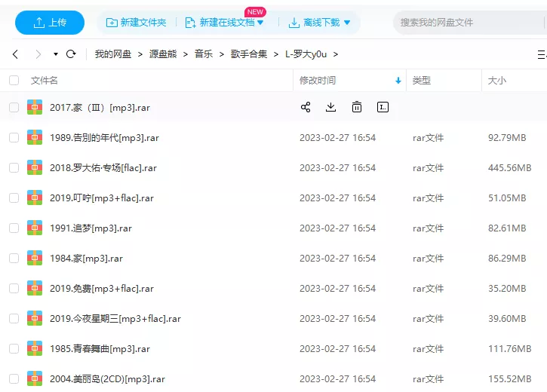This screenshot has height=392, width=547.
Task: Open rar icon of 2018.罗大佑·专场[flac].rar
Action: [x=35, y=167]
